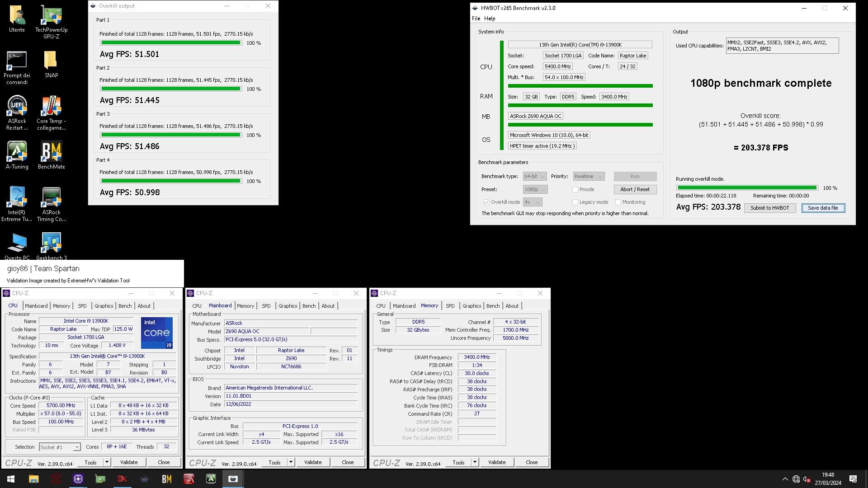Click the Part 4 progress bar
868x488 pixels.
(x=171, y=181)
